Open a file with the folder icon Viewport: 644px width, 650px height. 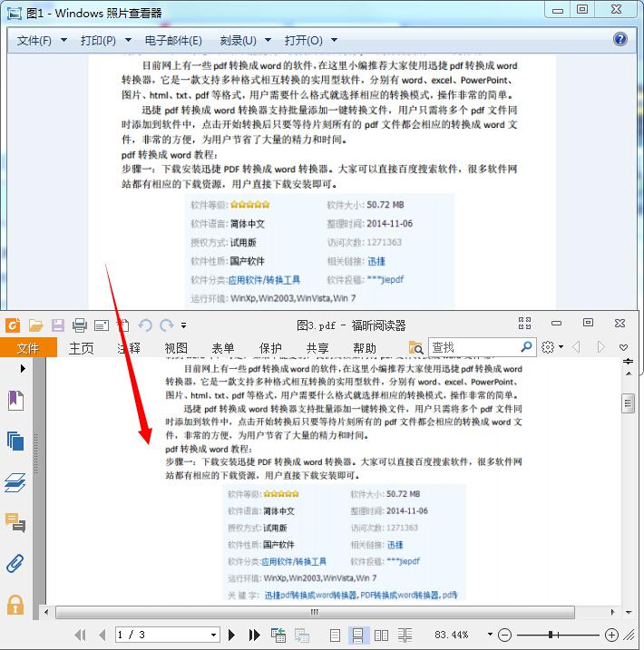click(x=36, y=325)
